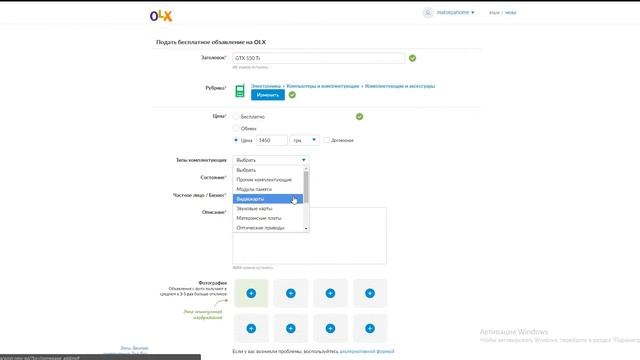Choose 'Звуковые карты' from the list
640x360 pixels.
268,209
